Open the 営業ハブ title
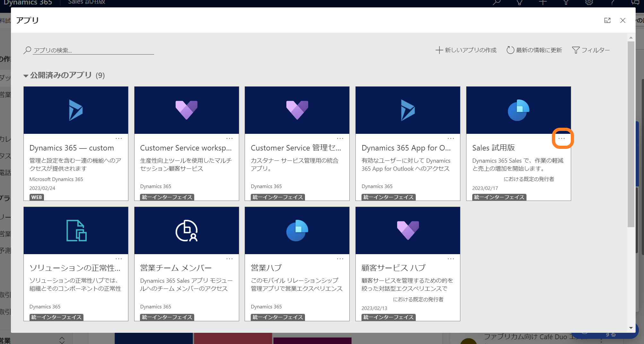Image resolution: width=644 pixels, height=344 pixels. pyautogui.click(x=266, y=268)
